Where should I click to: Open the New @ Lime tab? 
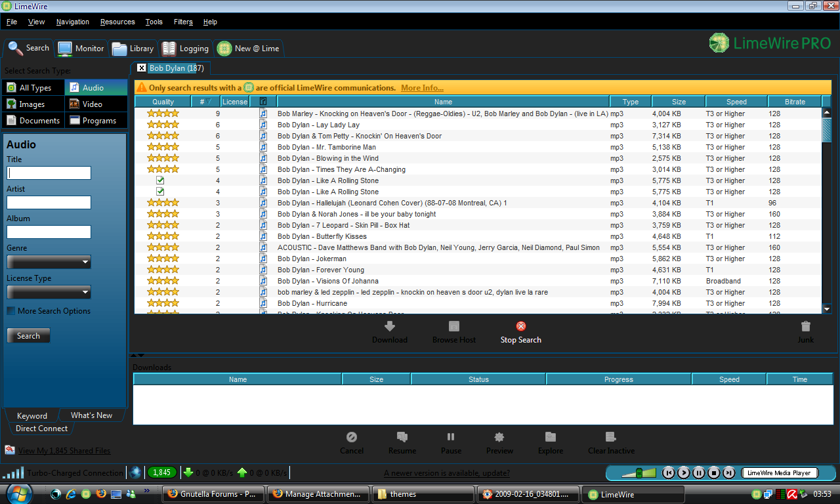point(249,48)
